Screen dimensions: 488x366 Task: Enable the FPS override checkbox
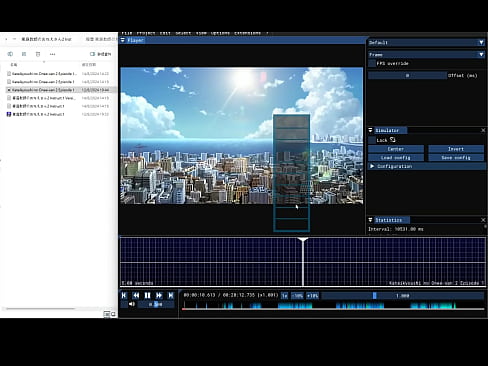(x=372, y=63)
